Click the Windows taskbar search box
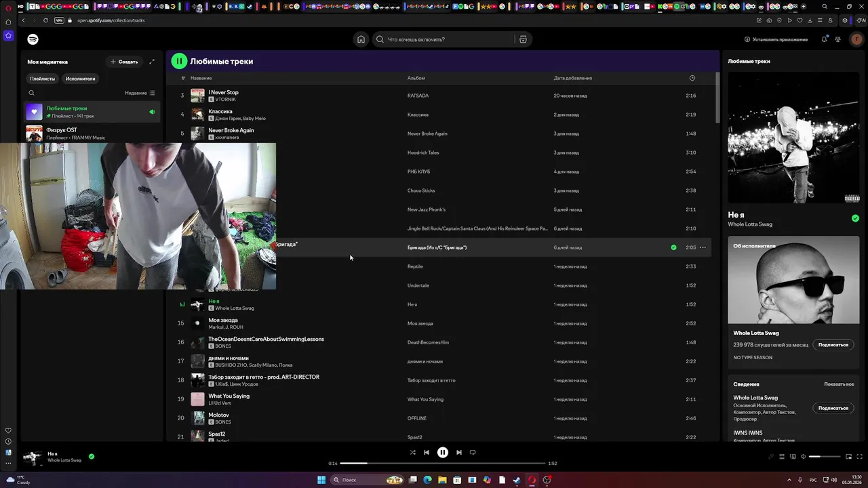The width and height of the screenshot is (868, 488). pyautogui.click(x=367, y=480)
